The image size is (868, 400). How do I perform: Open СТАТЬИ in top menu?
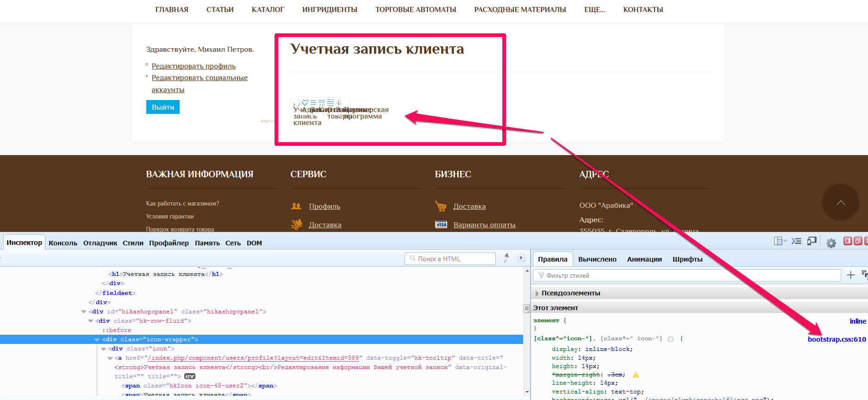point(220,10)
